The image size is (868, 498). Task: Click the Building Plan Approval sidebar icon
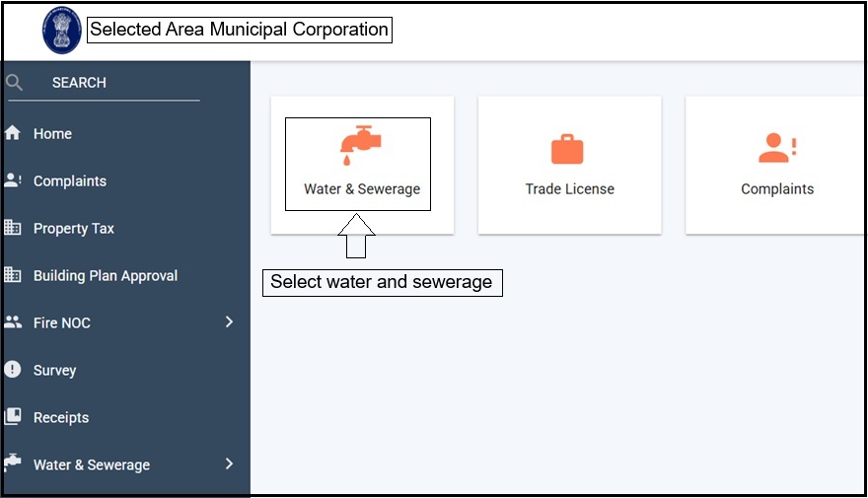pos(13,275)
